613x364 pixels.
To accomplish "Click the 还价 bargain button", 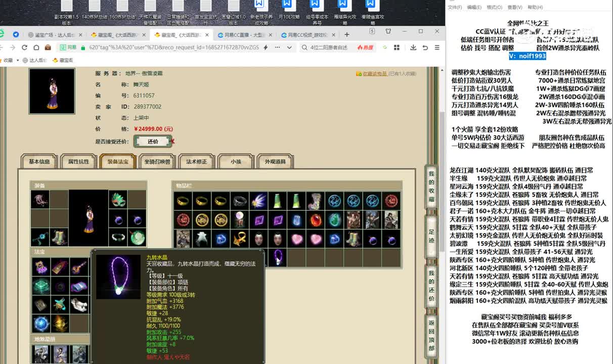I will (x=153, y=142).
